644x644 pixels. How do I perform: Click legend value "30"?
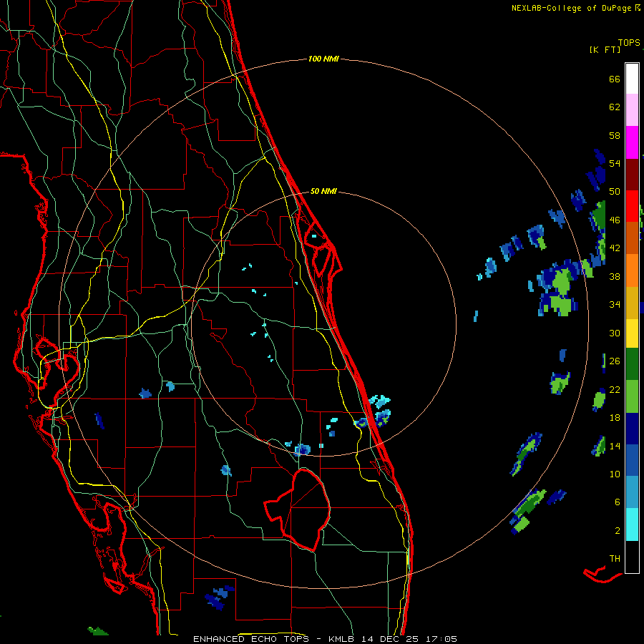(615, 333)
